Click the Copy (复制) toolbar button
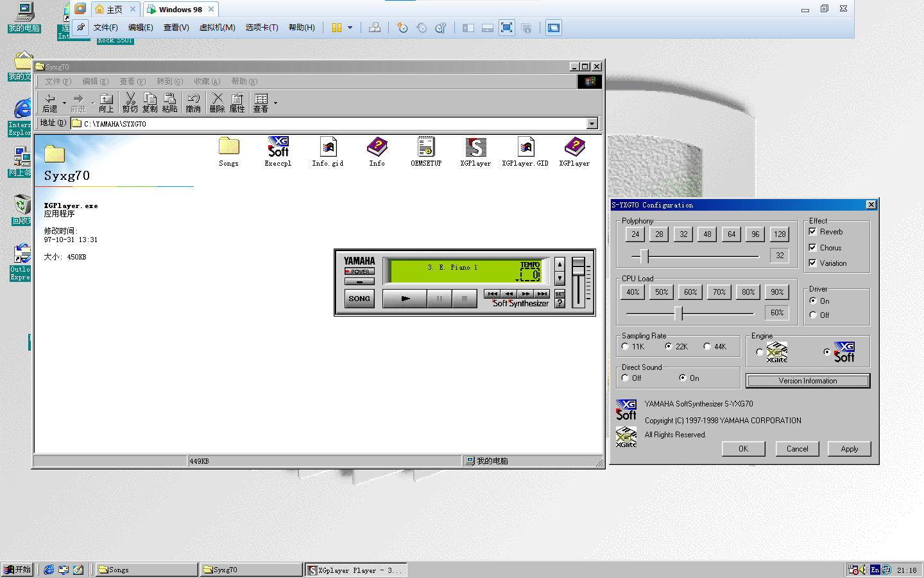The width and height of the screenshot is (924, 578). coord(150,103)
